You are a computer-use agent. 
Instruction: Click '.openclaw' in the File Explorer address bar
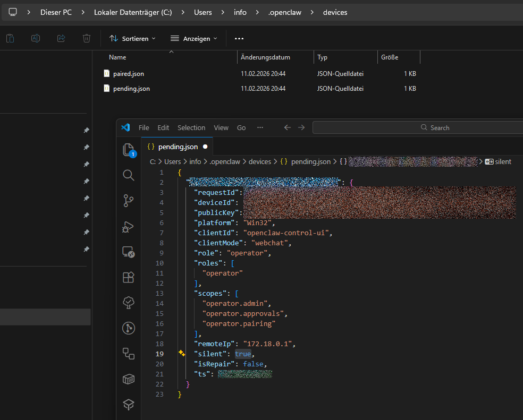coord(285,12)
